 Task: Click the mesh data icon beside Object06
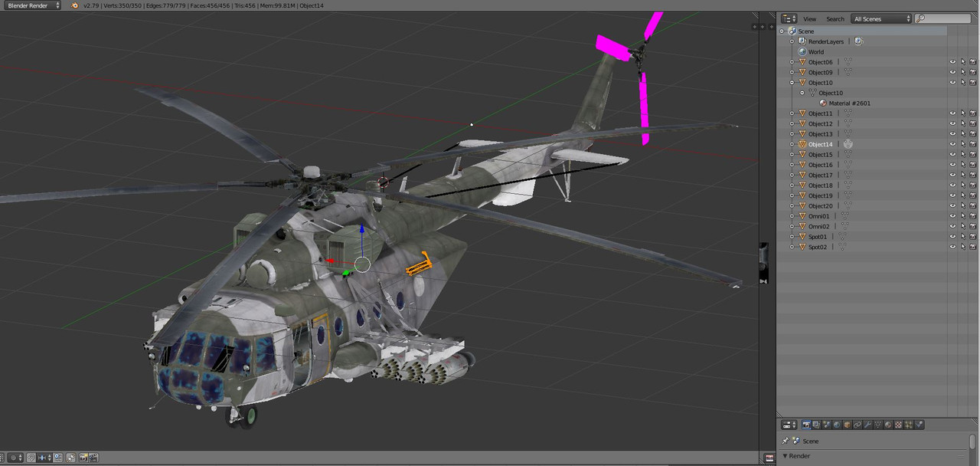848,62
